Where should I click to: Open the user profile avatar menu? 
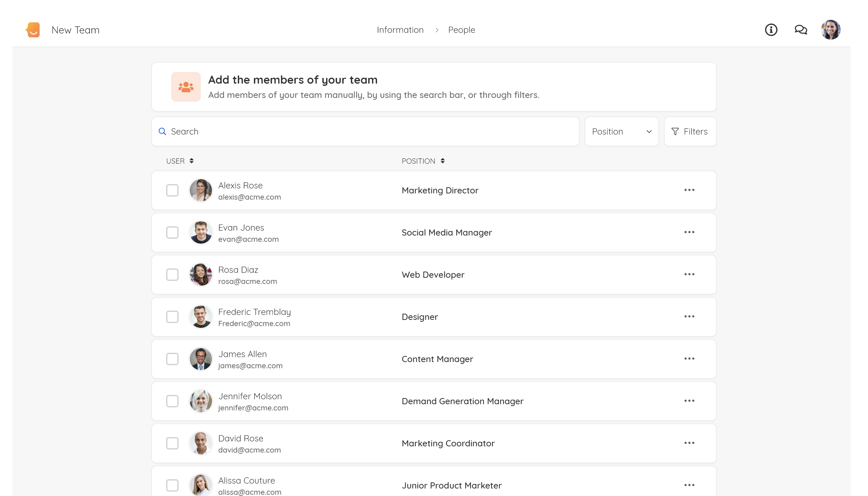(830, 30)
